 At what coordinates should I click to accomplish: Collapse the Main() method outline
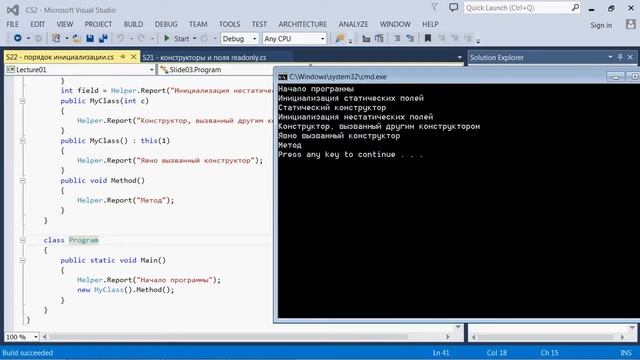pyautogui.click(x=22, y=260)
